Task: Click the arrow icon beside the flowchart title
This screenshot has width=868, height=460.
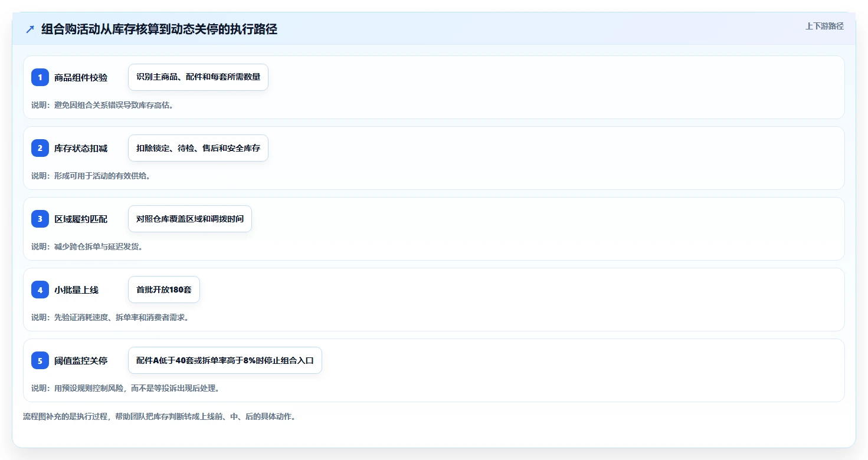Action: pyautogui.click(x=30, y=29)
